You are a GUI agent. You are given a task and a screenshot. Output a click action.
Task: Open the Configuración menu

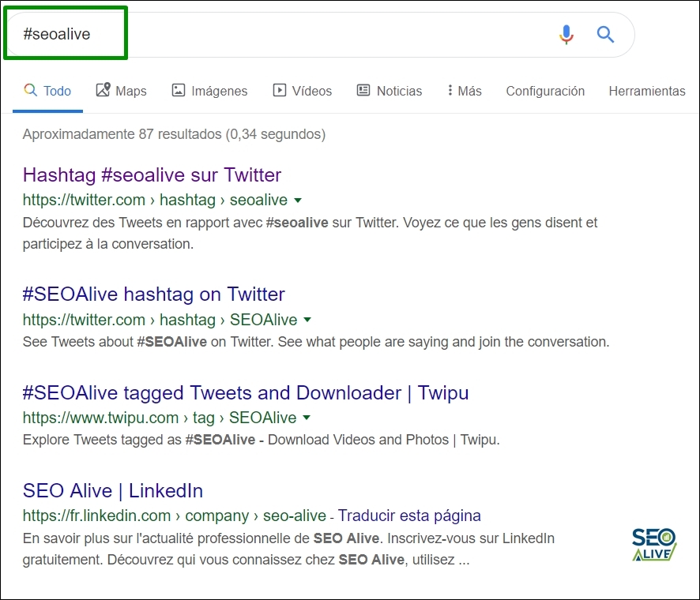coord(545,92)
